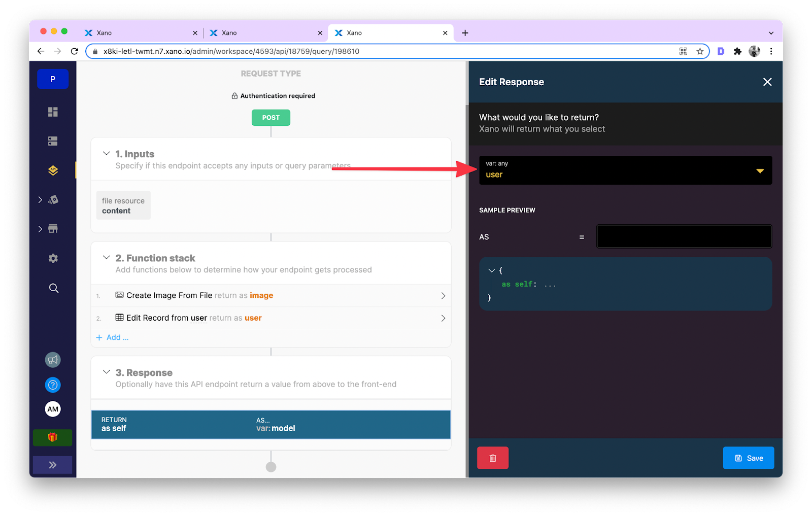Open workspace Settings via the gear icon
812x516 pixels.
click(52, 258)
